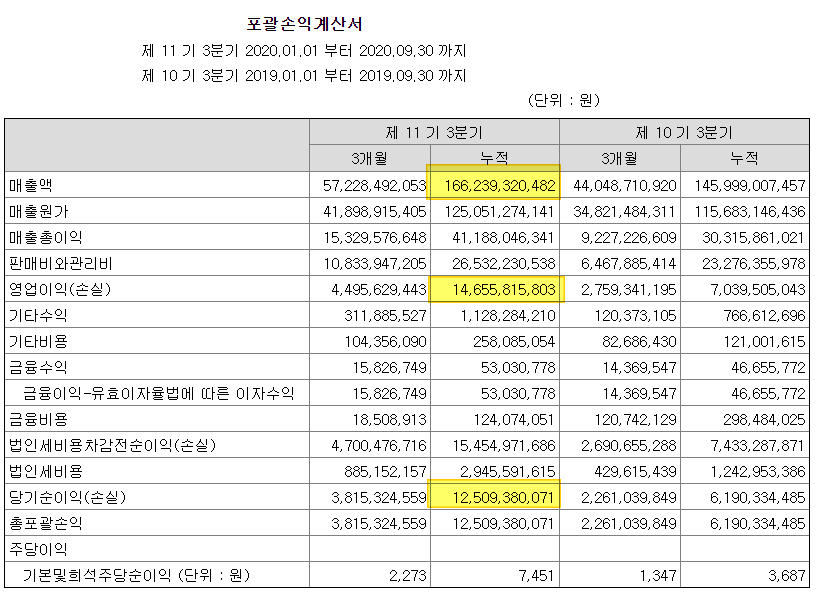
Task: Click highlighted operating profit 14,655,815,803
Action: pyautogui.click(x=503, y=289)
